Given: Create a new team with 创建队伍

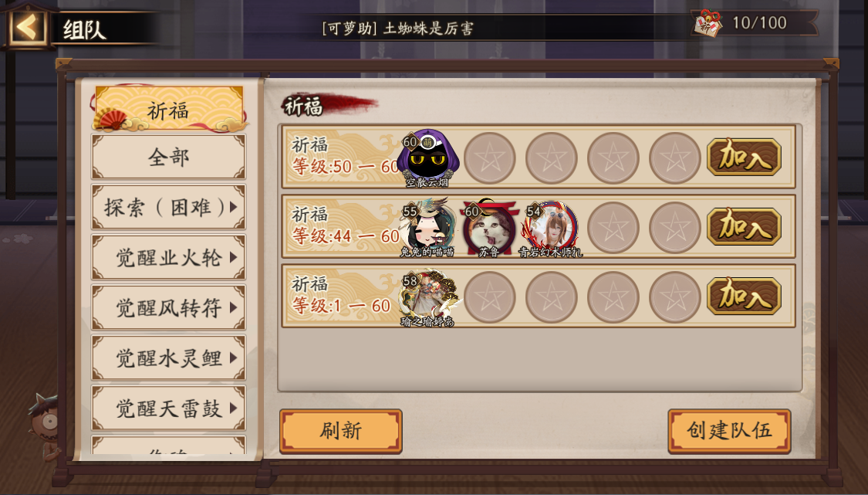Looking at the screenshot, I should point(729,431).
